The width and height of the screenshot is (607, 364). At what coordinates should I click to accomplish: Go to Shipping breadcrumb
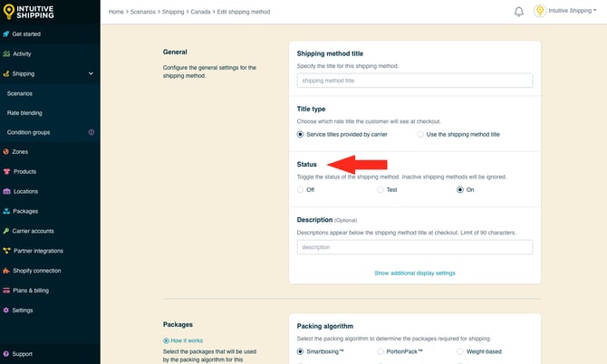(173, 12)
